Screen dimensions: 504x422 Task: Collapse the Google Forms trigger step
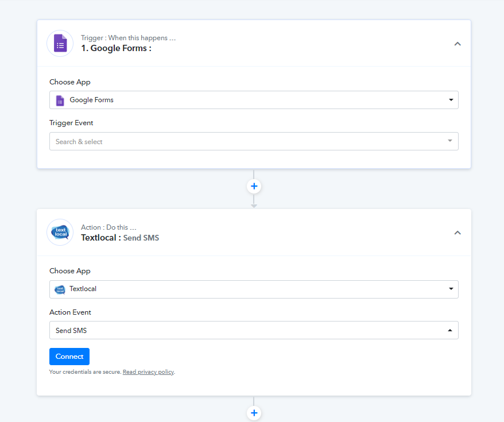click(x=458, y=44)
